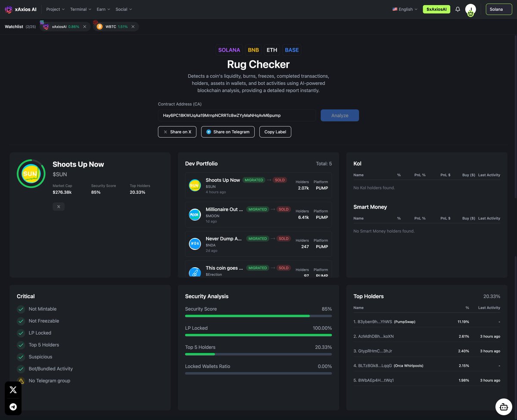Click the $Erection token icon in Dev Portfolio
The image size is (517, 420).
195,272
